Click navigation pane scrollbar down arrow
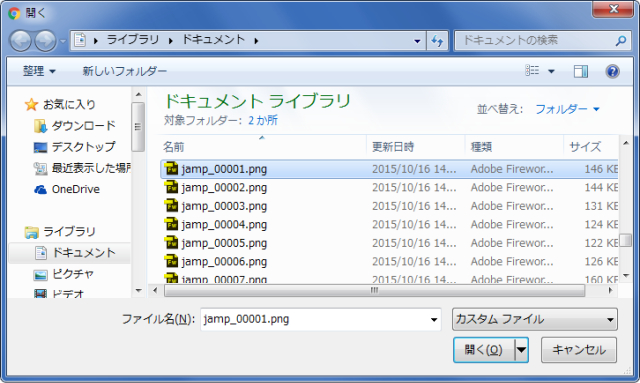The image size is (640, 383). [x=138, y=291]
